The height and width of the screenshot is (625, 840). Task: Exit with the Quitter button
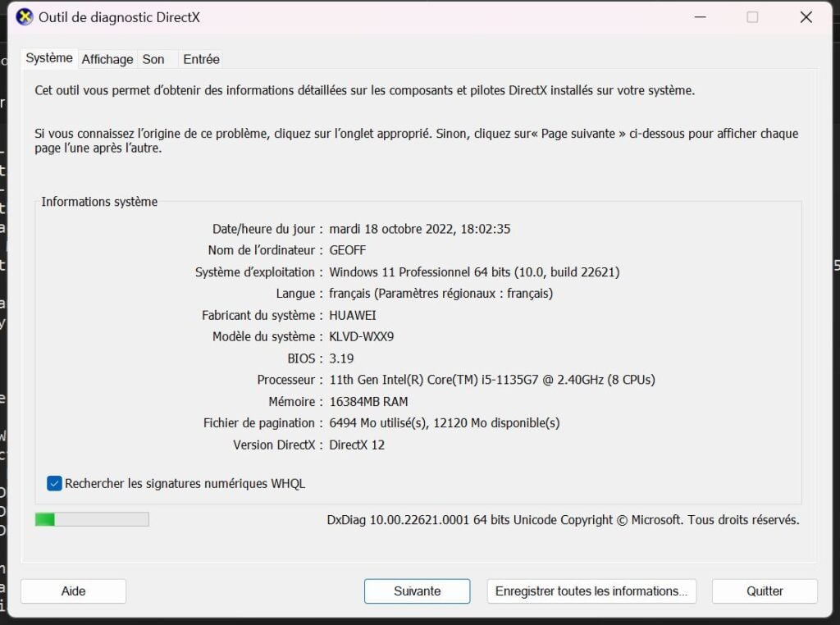765,591
